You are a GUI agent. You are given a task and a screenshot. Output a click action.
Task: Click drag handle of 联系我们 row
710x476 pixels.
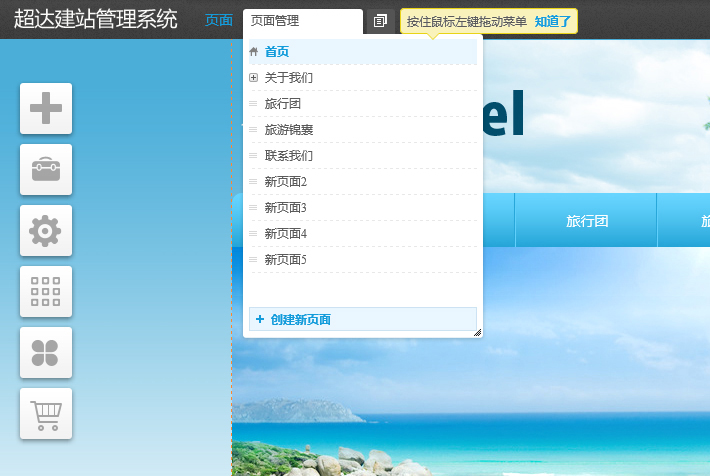pos(253,156)
